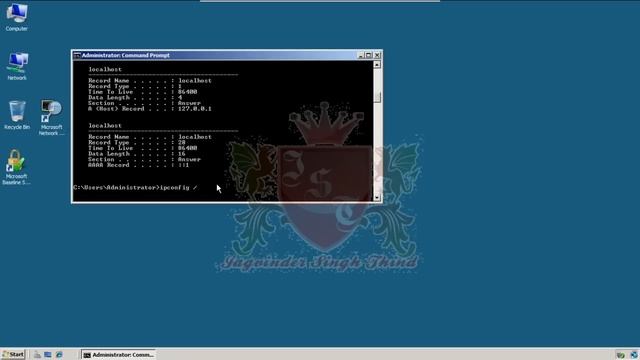Screen dimensions: 640x360
Task: Click the Command Prompt scrollbar thumb
Action: coord(377,97)
